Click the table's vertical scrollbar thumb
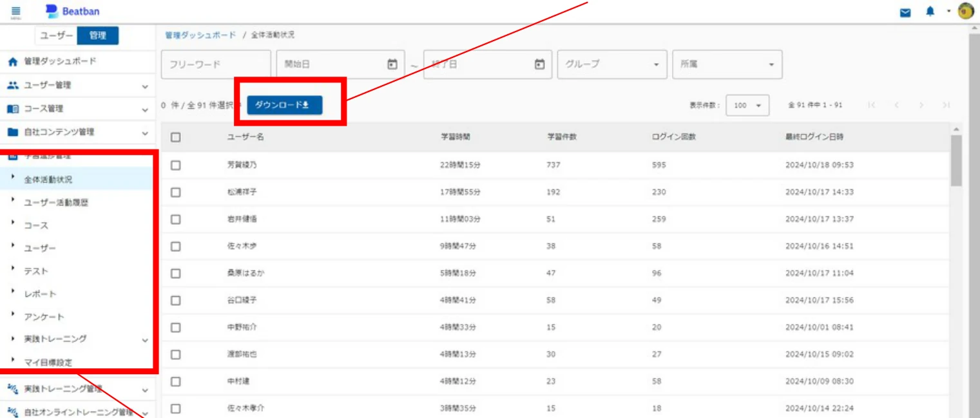 (x=956, y=160)
